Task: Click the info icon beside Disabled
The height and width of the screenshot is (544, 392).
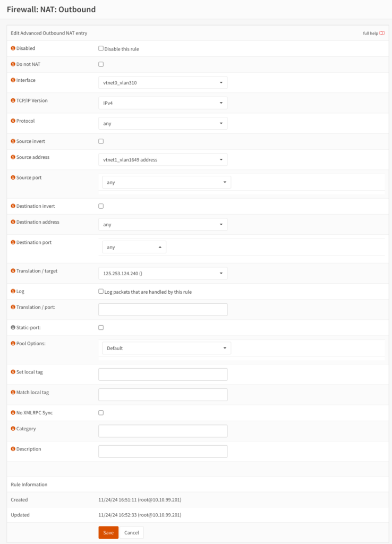Action: point(13,48)
